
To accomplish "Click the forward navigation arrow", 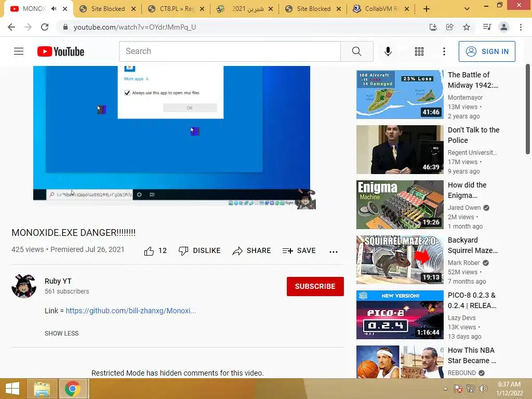I will coord(28,27).
